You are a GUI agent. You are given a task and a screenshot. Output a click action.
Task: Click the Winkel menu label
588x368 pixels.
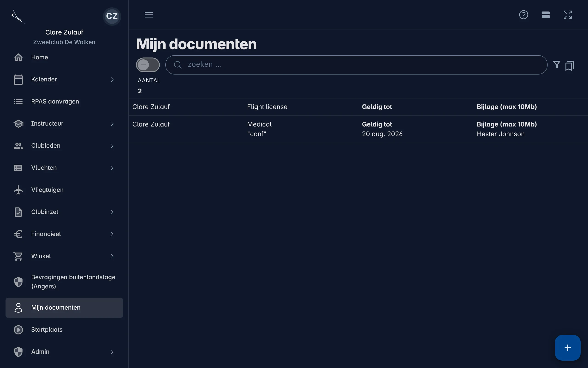point(41,256)
